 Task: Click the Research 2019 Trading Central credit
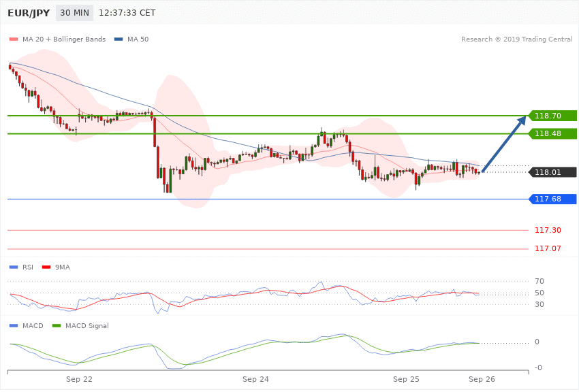tap(516, 39)
